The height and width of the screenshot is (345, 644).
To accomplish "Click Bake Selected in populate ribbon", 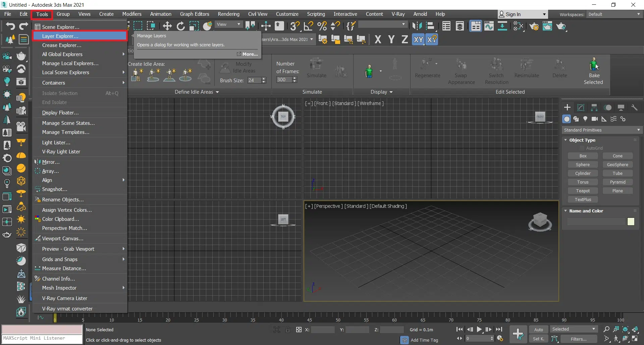I will pyautogui.click(x=593, y=71).
